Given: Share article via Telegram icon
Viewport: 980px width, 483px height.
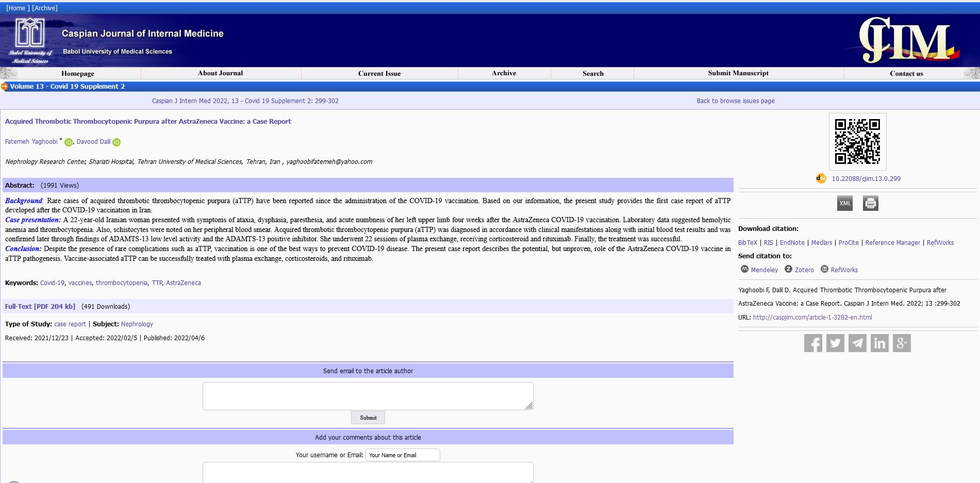Looking at the screenshot, I should click(x=857, y=343).
